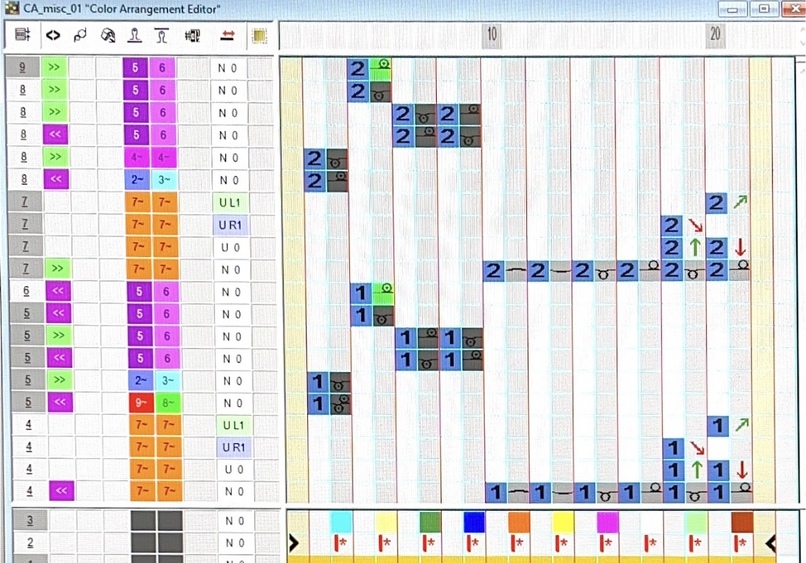Select row number 9 header

pyautogui.click(x=22, y=67)
